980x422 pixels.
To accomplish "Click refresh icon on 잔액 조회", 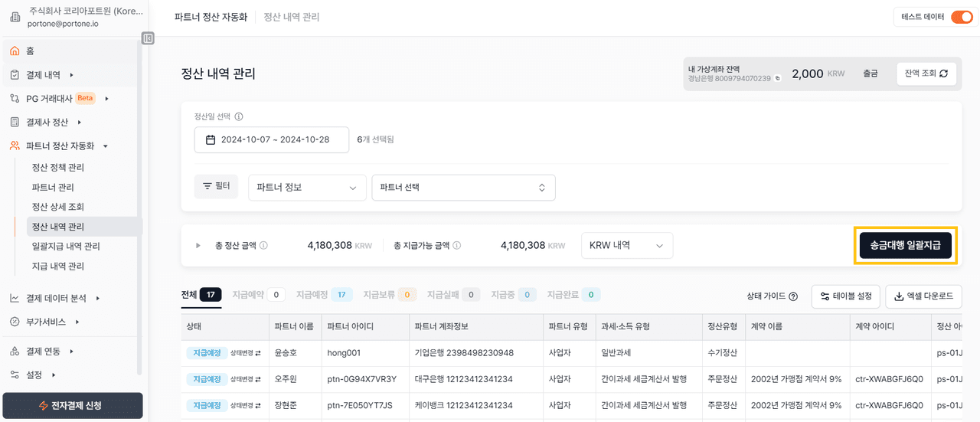I will point(944,74).
